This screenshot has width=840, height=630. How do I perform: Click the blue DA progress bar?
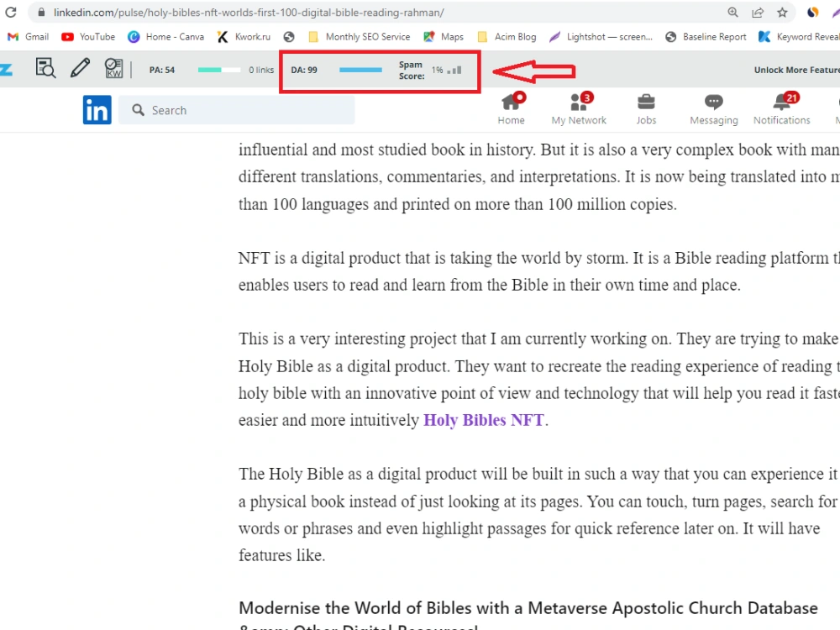pyautogui.click(x=360, y=70)
